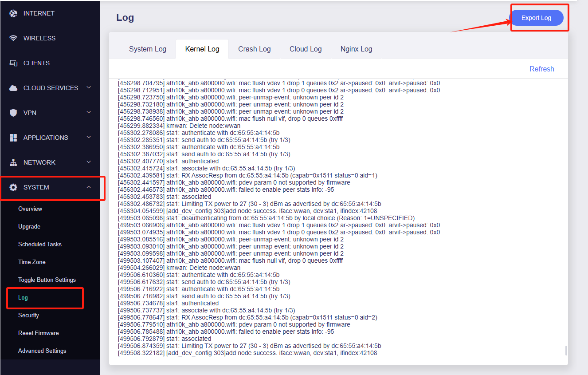Screen dimensions: 588x375
Task: Select the Nginx Log tab
Action: click(x=356, y=49)
